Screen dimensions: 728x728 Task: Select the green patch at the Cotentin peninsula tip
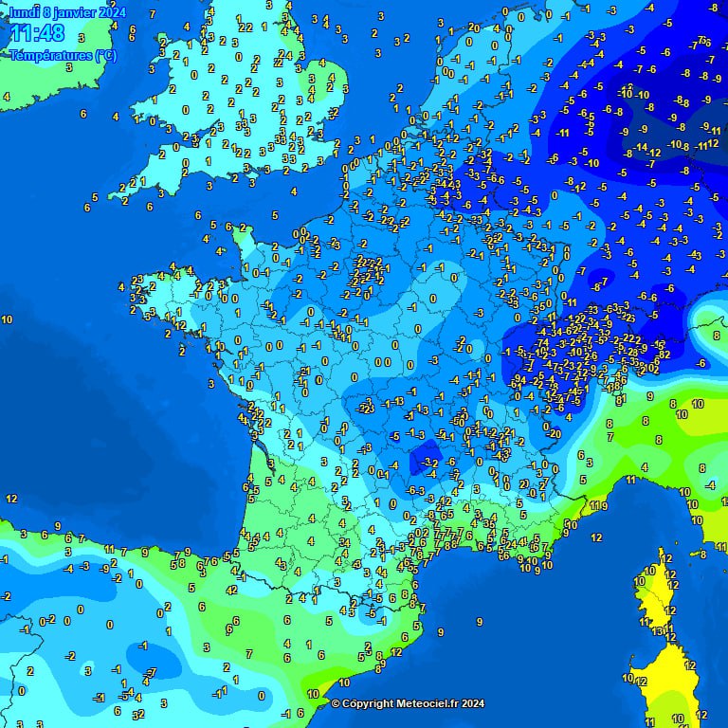(x=243, y=229)
